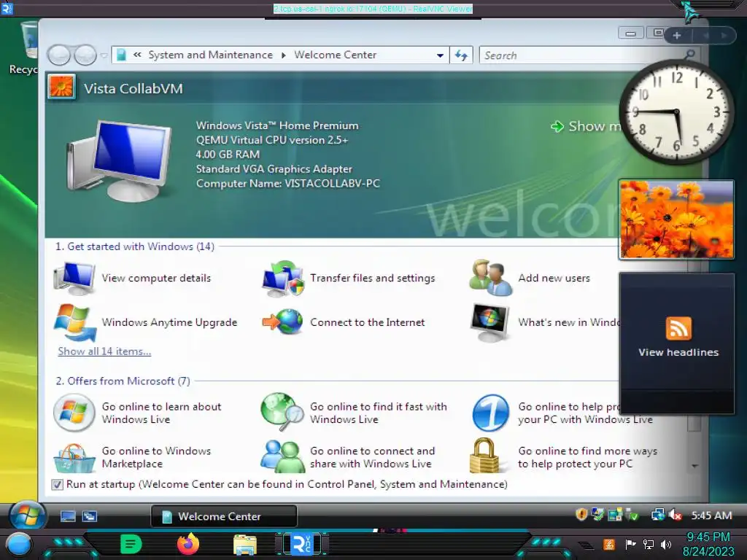
Task: Click the View computer details text
Action: click(156, 278)
